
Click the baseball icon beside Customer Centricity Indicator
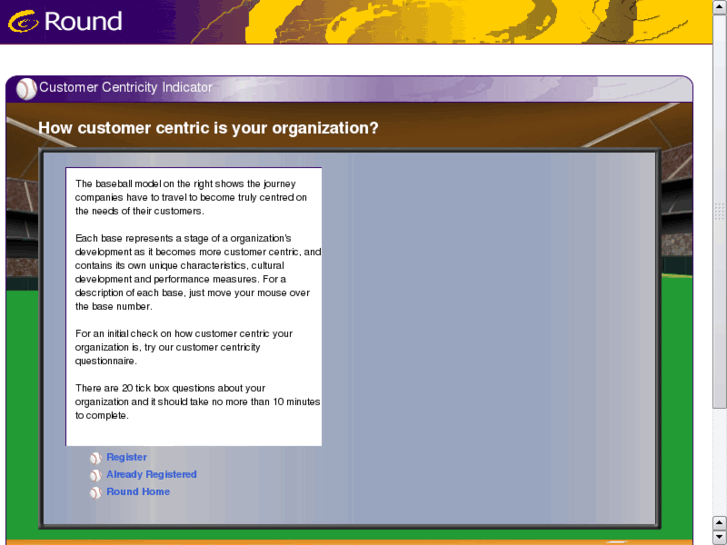(26, 89)
